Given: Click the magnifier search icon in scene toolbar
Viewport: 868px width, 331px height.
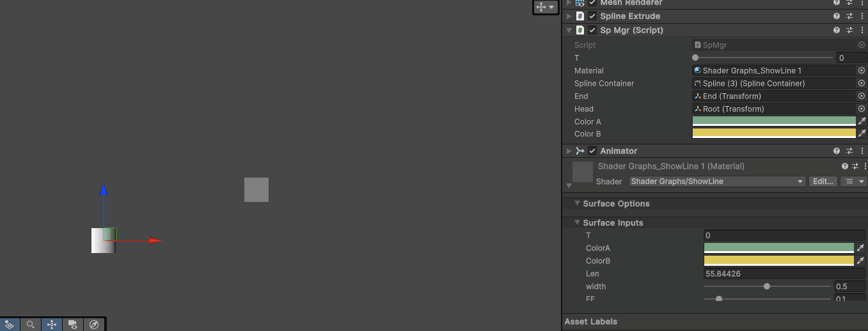Looking at the screenshot, I should (x=31, y=325).
